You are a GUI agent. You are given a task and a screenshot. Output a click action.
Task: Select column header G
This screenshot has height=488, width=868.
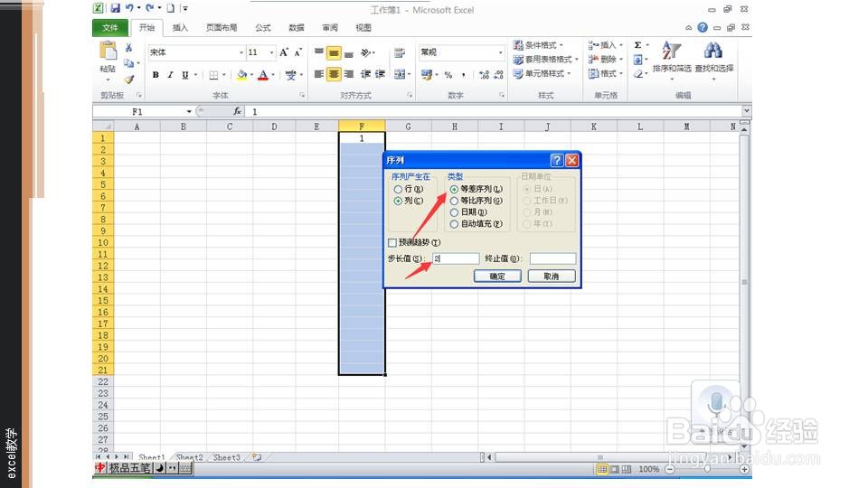(x=408, y=127)
